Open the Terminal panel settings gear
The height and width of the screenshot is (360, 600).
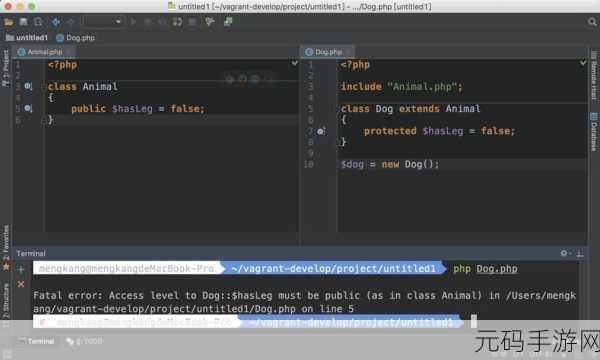pyautogui.click(x=564, y=253)
